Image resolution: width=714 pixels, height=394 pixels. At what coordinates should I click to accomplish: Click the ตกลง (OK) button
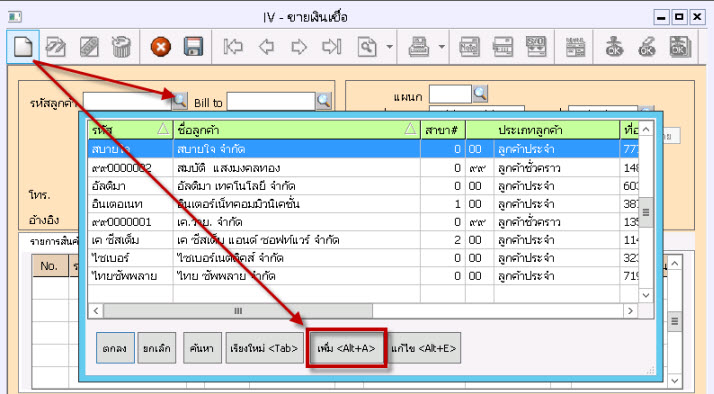115,348
